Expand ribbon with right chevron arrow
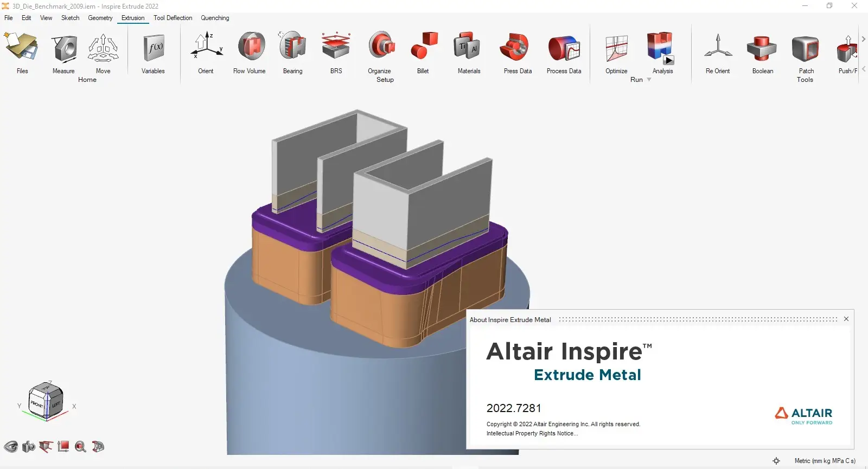Viewport: 868px width, 469px height. point(863,39)
